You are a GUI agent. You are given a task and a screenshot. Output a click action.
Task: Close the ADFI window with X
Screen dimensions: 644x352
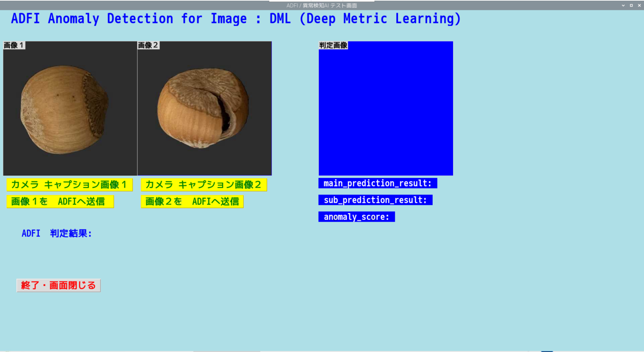point(639,5)
